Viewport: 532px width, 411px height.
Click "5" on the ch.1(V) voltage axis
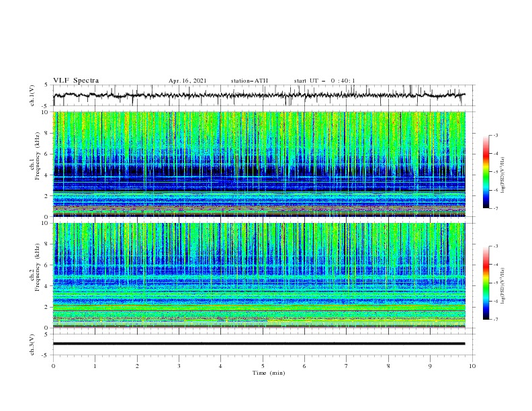46,85
